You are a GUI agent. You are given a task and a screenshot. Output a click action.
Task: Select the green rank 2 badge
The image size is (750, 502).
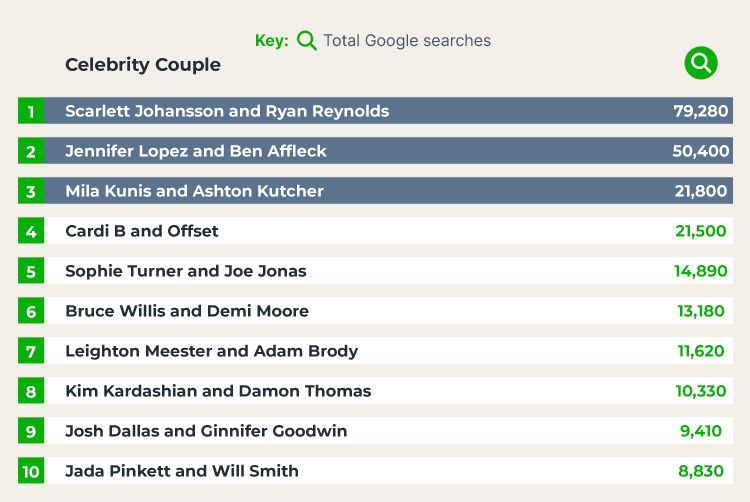[31, 151]
